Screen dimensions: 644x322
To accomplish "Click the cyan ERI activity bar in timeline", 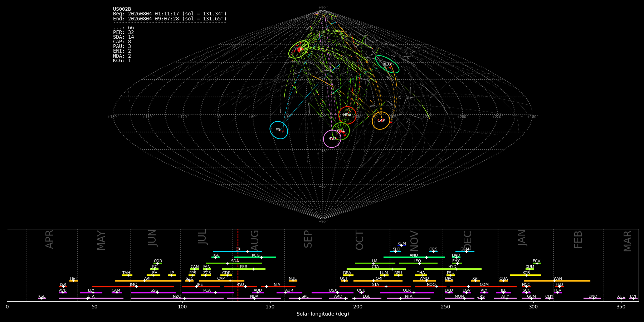I will [x=238, y=252].
